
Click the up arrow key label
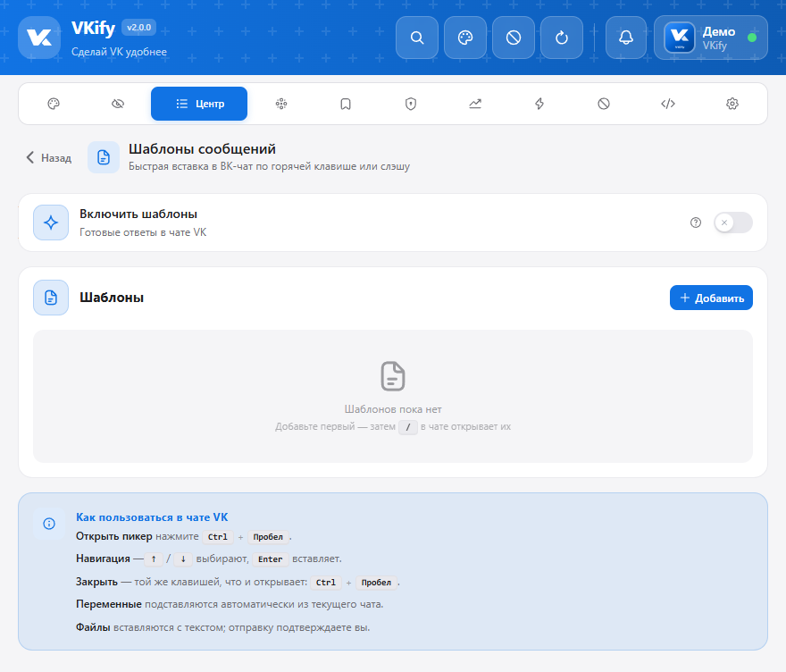(154, 559)
